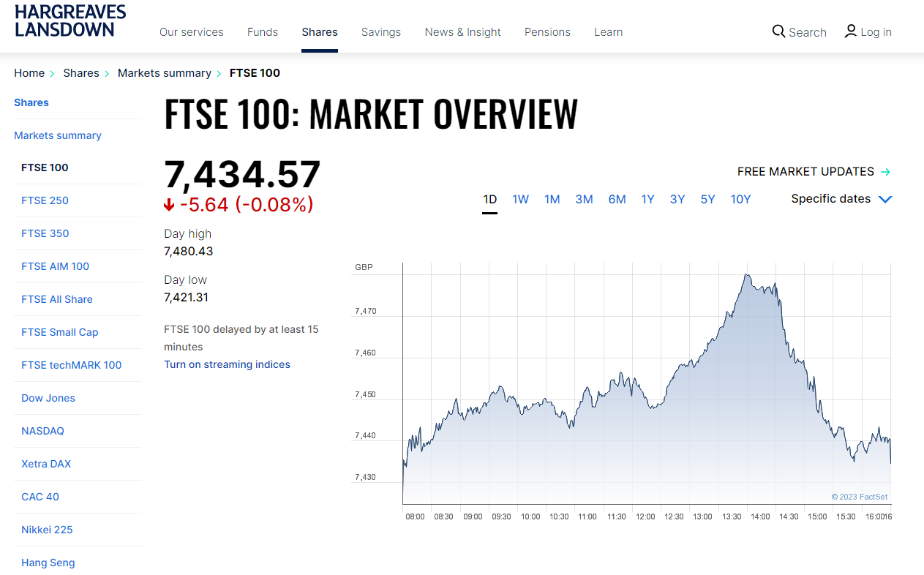Screen dimensions: 924x575
Task: Click the Free Market Updates arrow icon
Action: point(885,171)
